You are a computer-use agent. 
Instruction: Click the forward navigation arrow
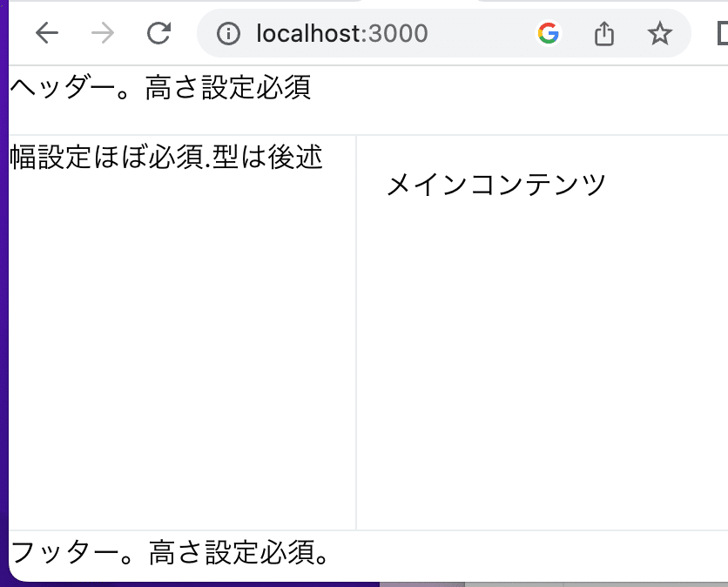click(103, 33)
